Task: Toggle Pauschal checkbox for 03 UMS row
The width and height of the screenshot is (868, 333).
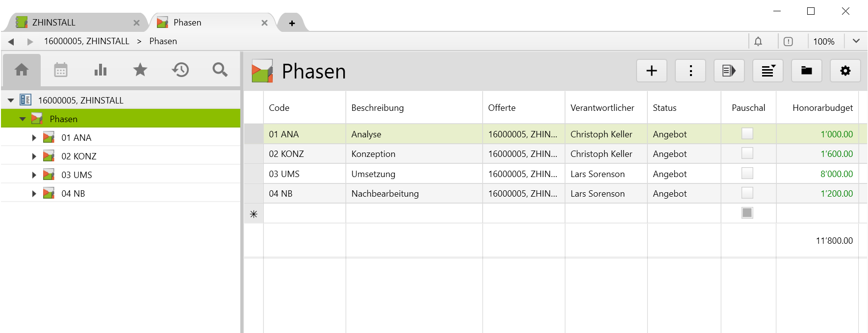Action: point(747,173)
